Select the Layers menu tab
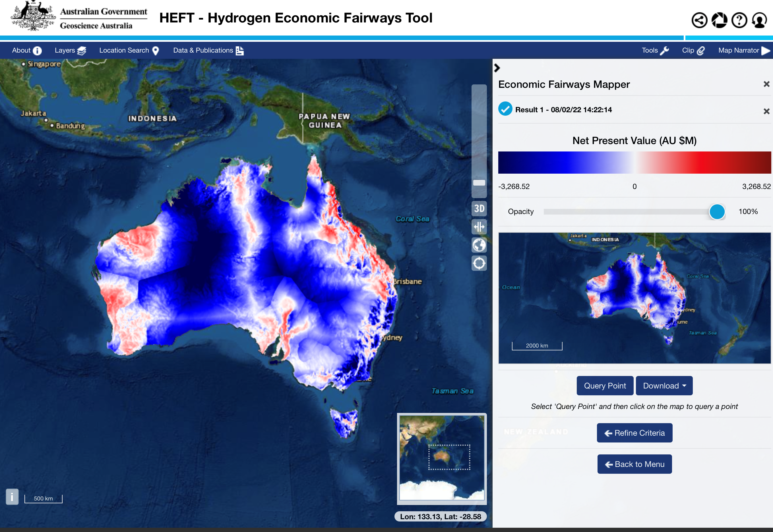Image resolution: width=773 pixels, height=532 pixels. (x=70, y=51)
